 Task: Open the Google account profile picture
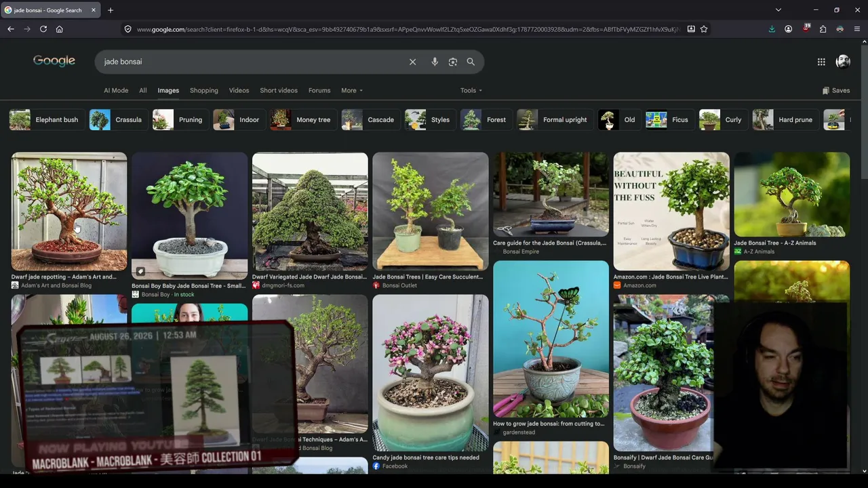click(x=843, y=62)
